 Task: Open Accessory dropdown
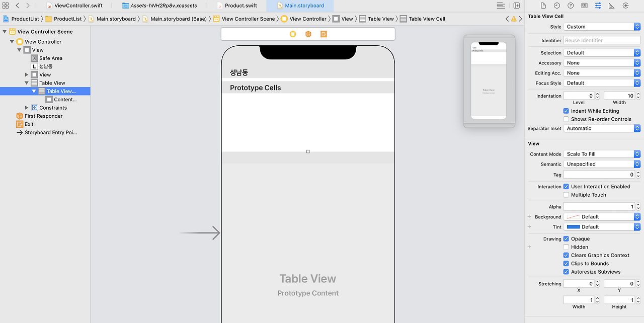click(602, 63)
